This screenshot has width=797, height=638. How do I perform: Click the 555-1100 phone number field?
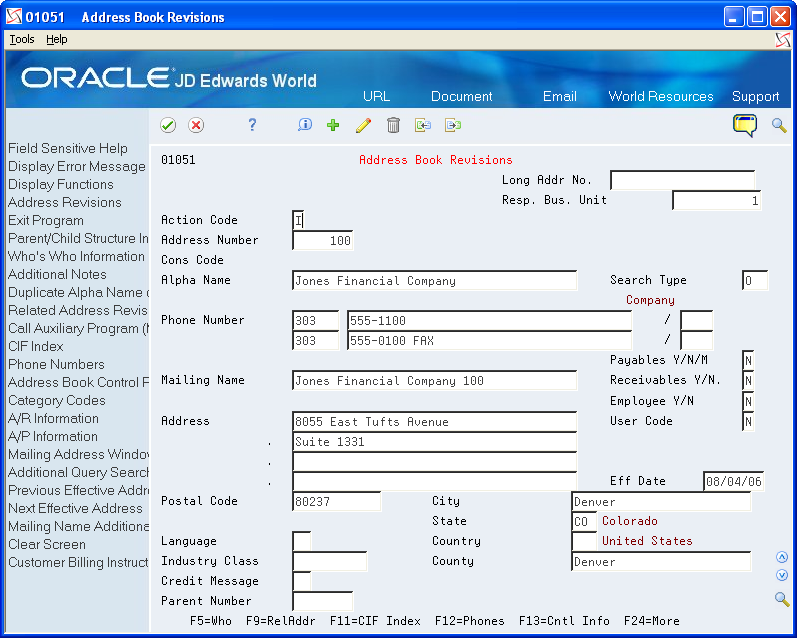pyautogui.click(x=489, y=321)
